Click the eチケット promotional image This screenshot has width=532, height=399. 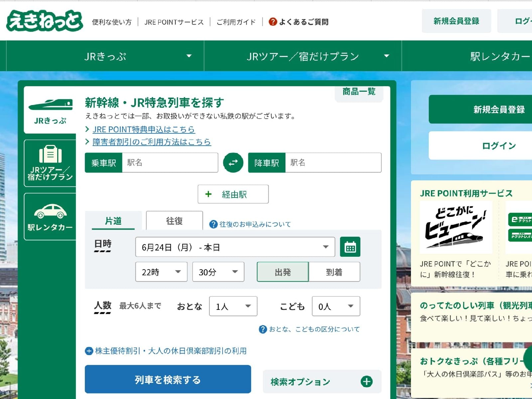pyautogui.click(x=519, y=227)
